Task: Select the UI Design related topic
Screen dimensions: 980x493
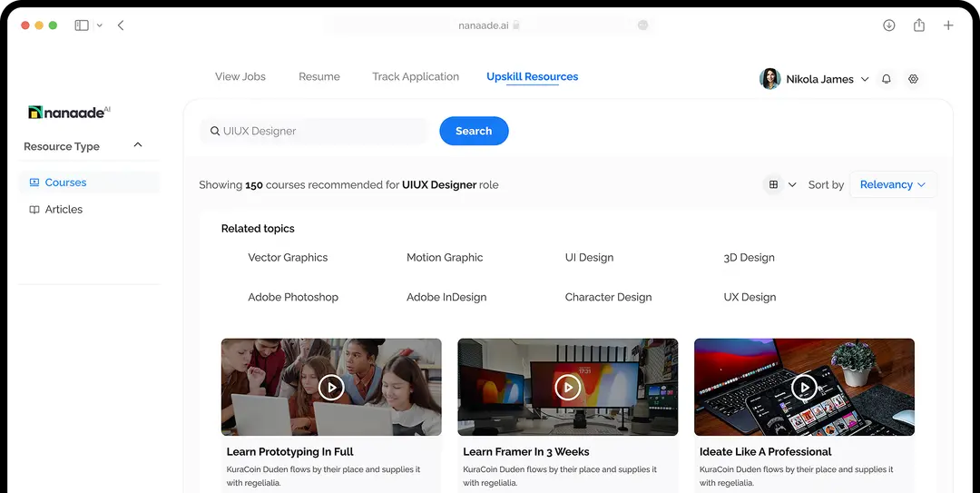Action: 589,258
